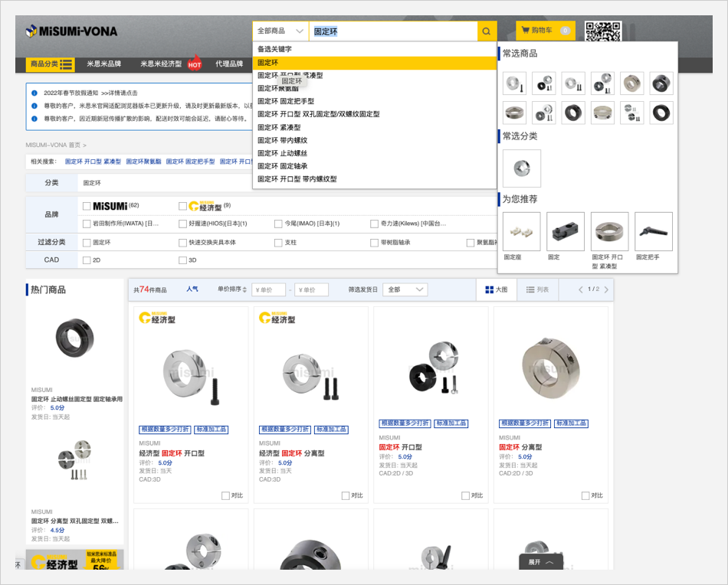The width and height of the screenshot is (728, 585).
Task: Open 固定把手 recommended product thumbnail
Action: 653,232
